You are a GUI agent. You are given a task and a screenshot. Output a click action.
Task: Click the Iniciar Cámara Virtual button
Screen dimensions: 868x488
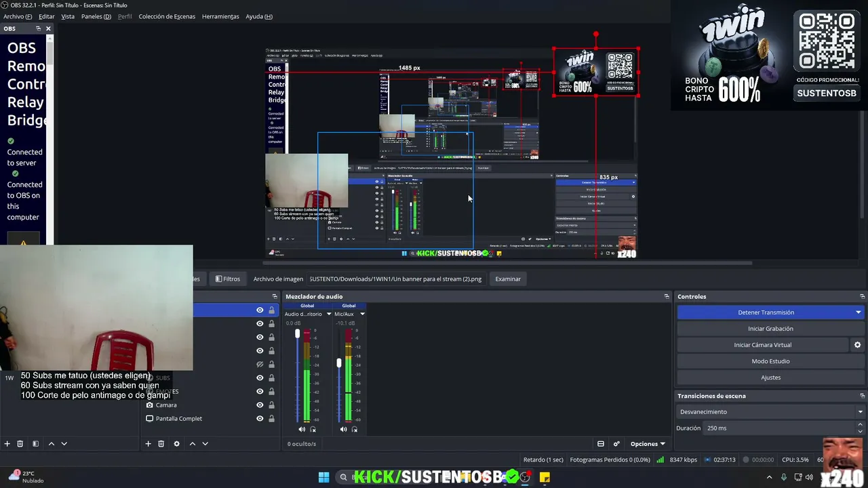click(763, 345)
